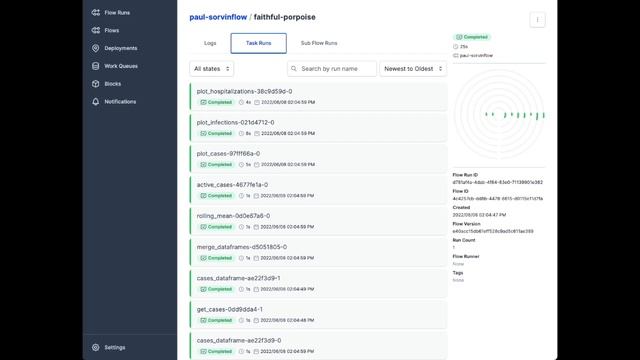Open Notifications section

pos(120,102)
